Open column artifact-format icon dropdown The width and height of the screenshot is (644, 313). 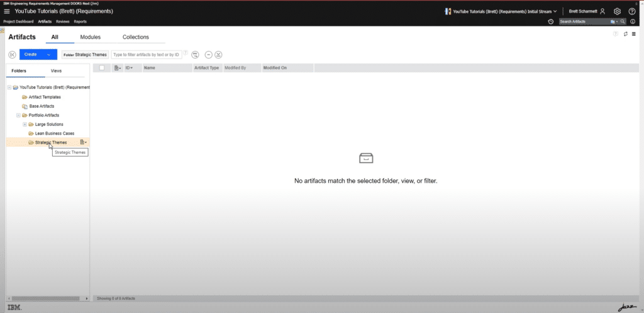[118, 68]
